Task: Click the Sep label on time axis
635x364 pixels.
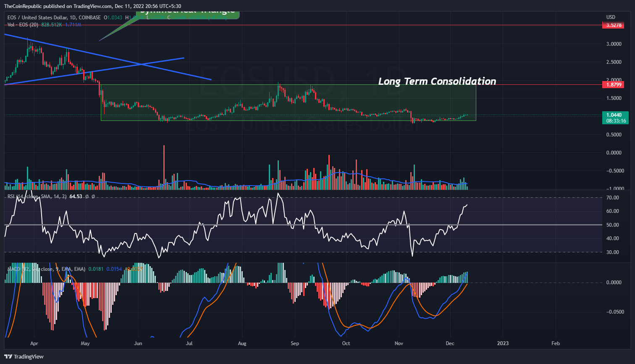Action: click(295, 343)
